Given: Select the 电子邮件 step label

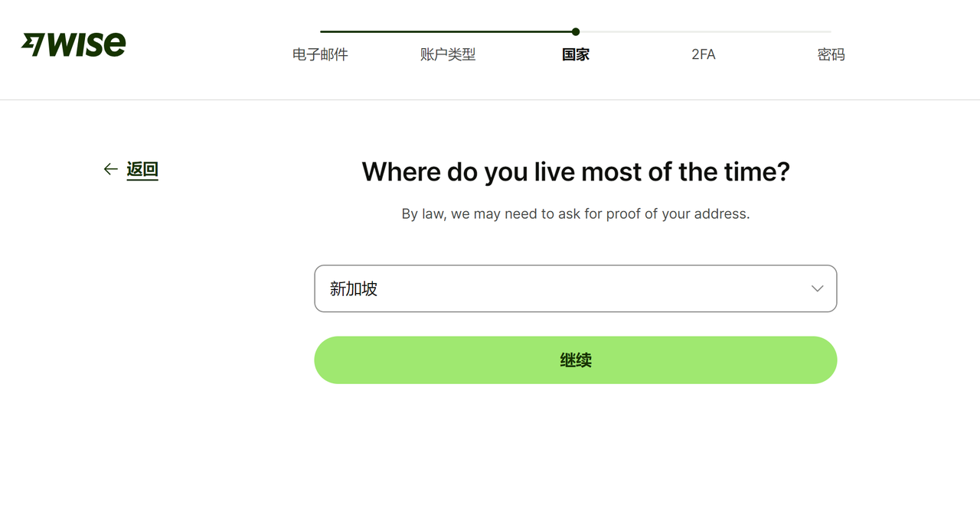Looking at the screenshot, I should [320, 54].
